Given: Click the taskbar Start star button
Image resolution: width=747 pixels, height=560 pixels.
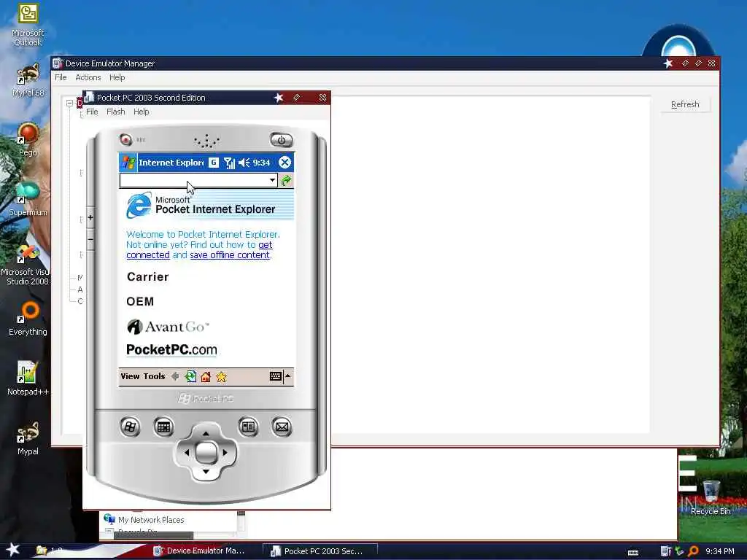Looking at the screenshot, I should [x=13, y=550].
